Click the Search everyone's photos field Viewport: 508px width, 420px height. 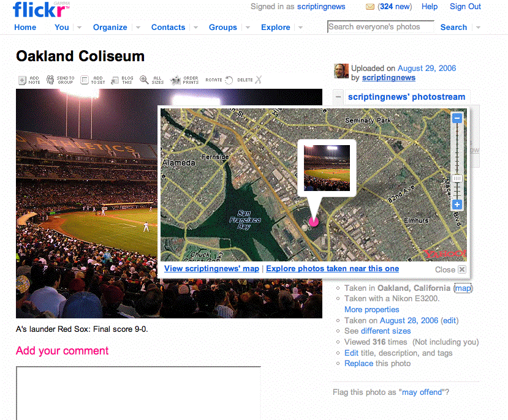[x=381, y=27]
